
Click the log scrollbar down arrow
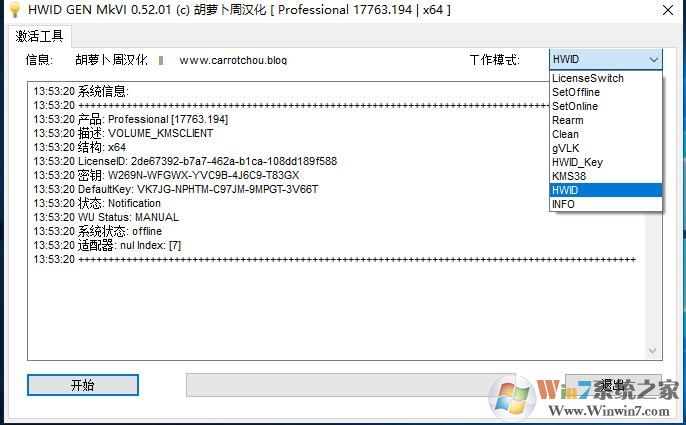pyautogui.click(x=652, y=351)
